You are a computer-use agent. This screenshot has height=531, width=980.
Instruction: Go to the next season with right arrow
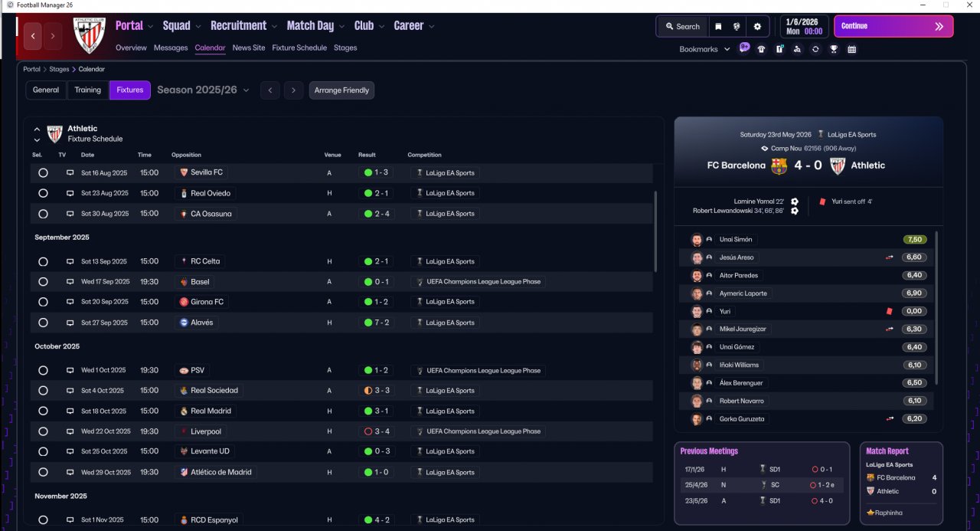pyautogui.click(x=294, y=90)
